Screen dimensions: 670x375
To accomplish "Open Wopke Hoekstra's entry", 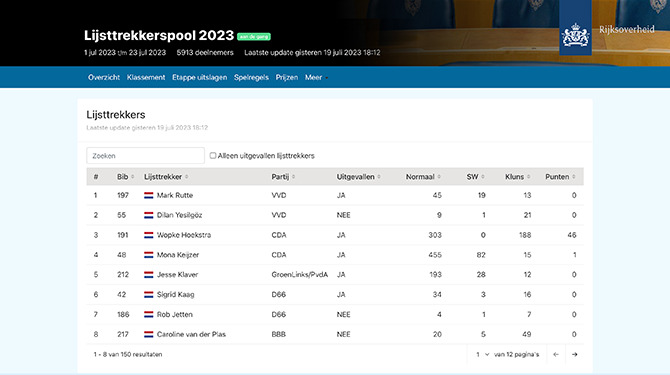I will click(x=184, y=235).
